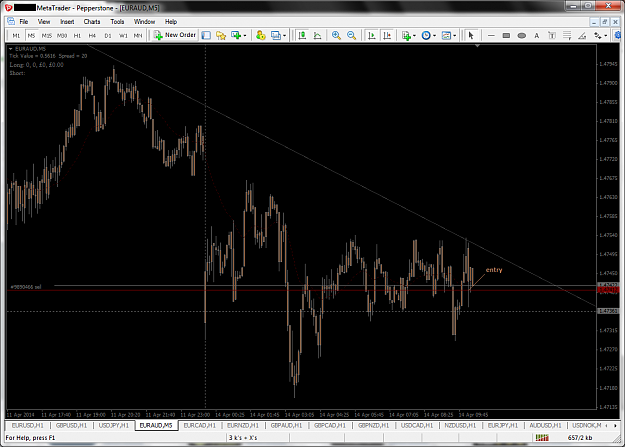Select M1 timeframe
625x447 pixels.
tap(16, 35)
